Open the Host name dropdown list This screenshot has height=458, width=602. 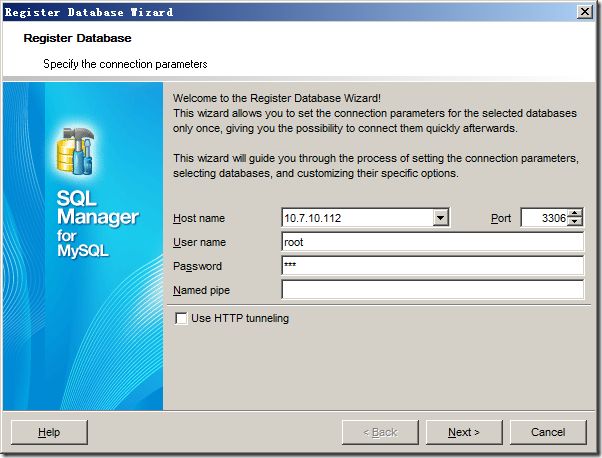pyautogui.click(x=440, y=218)
